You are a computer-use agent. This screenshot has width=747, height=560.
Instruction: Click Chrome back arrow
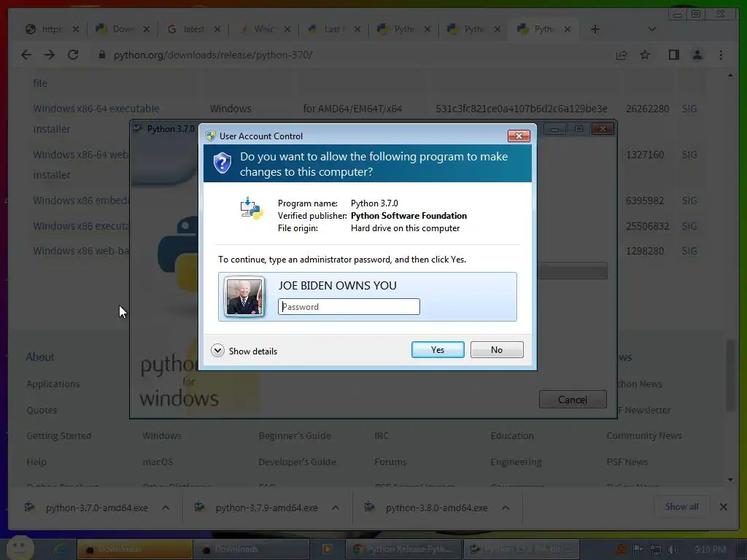coord(26,55)
